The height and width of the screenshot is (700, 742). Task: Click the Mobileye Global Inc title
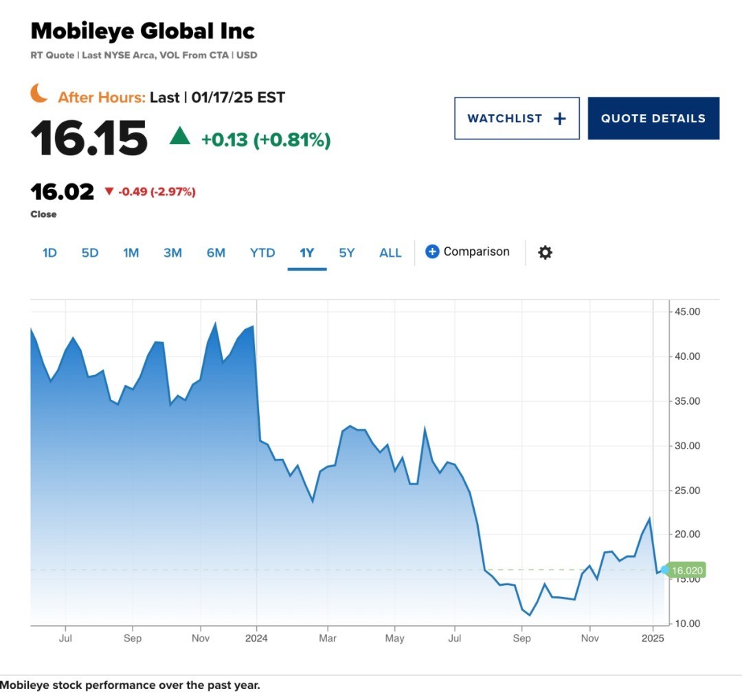(x=143, y=31)
